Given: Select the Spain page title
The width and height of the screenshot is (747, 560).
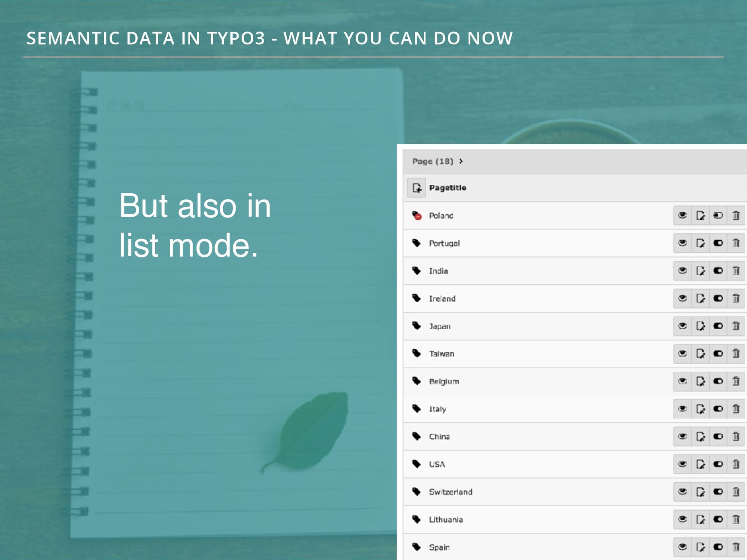Looking at the screenshot, I should [440, 547].
